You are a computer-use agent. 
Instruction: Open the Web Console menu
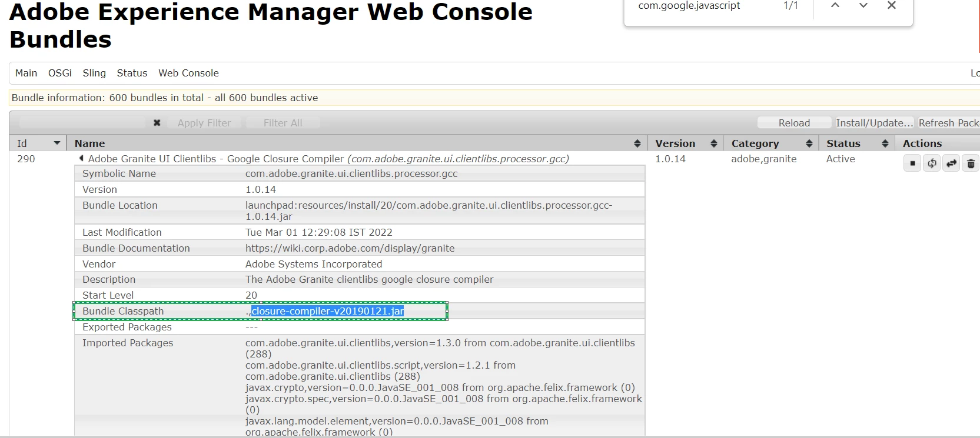[x=188, y=73]
